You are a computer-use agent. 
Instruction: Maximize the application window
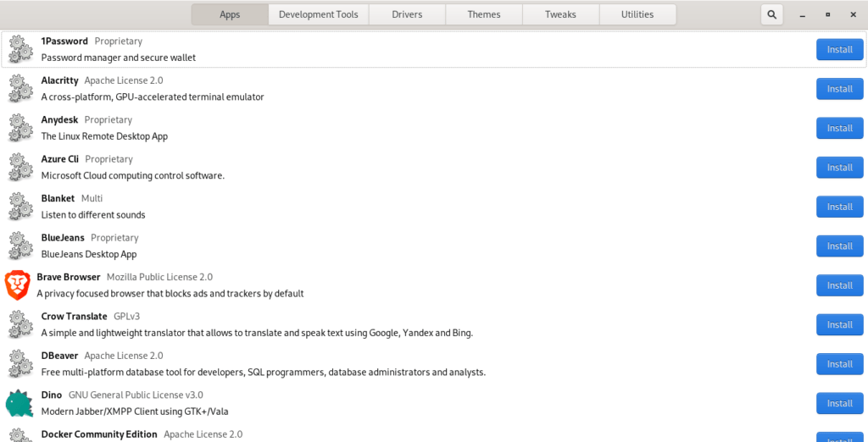(827, 14)
